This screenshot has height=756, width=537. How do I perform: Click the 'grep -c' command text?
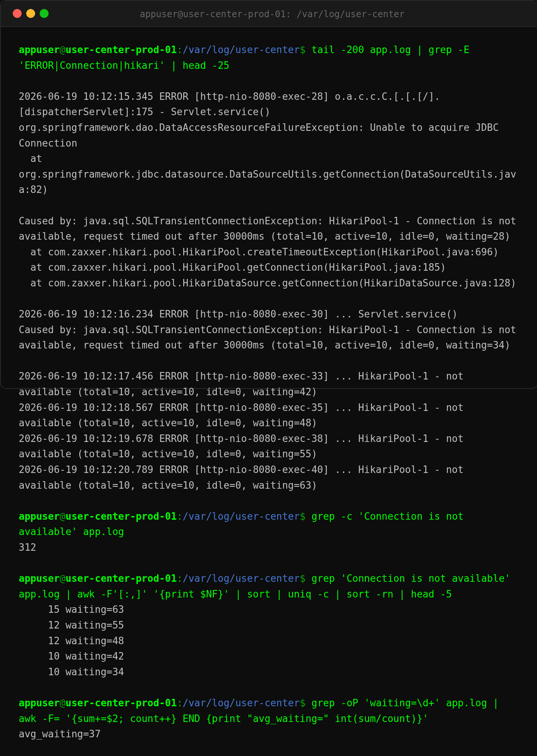(x=332, y=517)
